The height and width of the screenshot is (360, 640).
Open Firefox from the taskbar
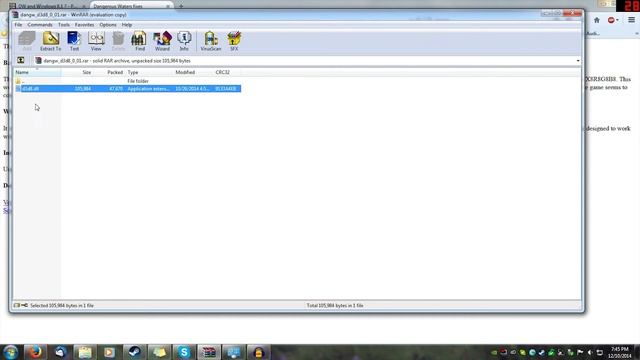[35, 352]
